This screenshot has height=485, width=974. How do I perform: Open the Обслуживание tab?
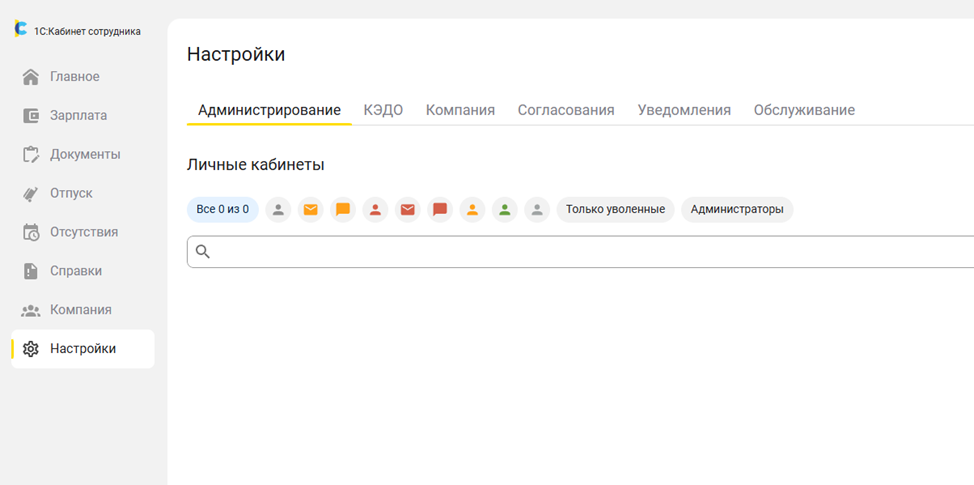804,111
